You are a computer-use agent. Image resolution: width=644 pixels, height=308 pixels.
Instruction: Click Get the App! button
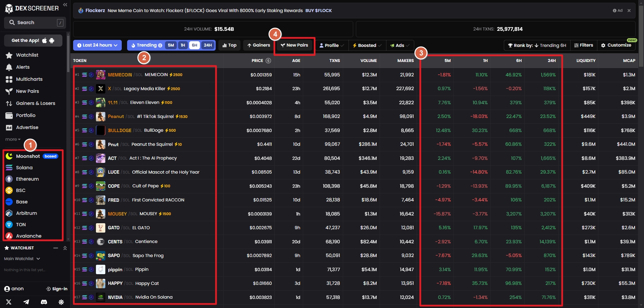click(33, 41)
